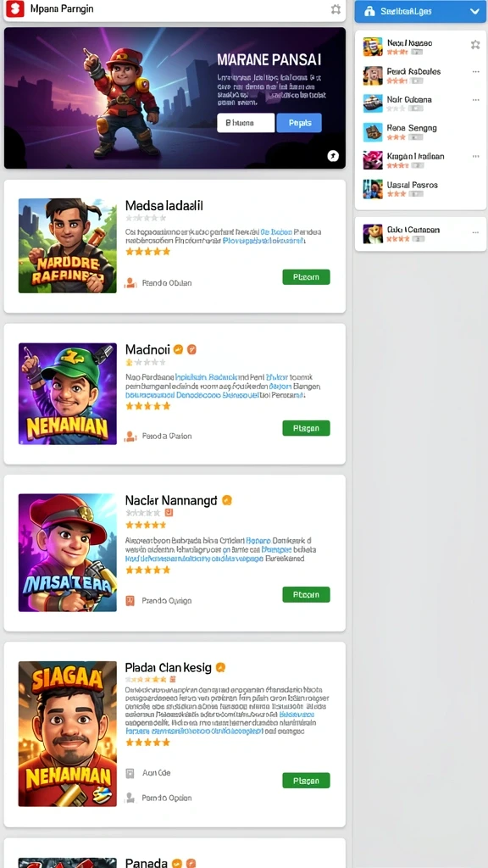Click the red app logo in header
Viewport: 488px width, 868px height.
(x=15, y=8)
